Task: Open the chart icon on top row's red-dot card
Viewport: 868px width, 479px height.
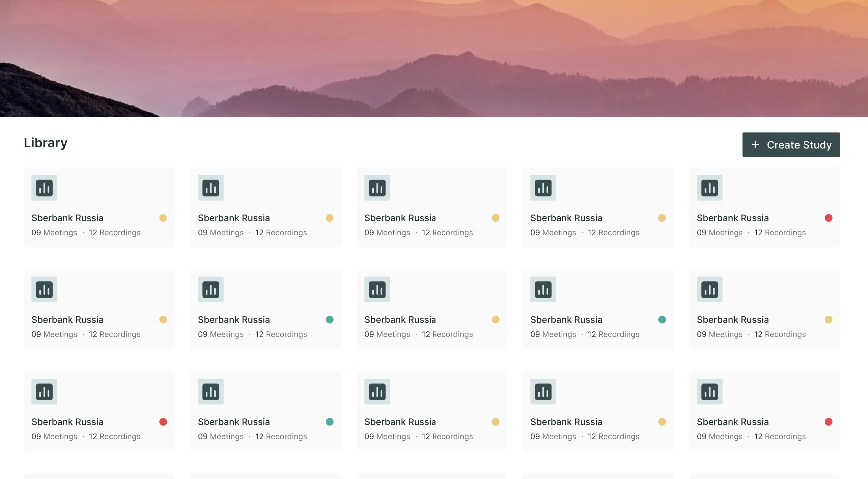Action: 709,188
